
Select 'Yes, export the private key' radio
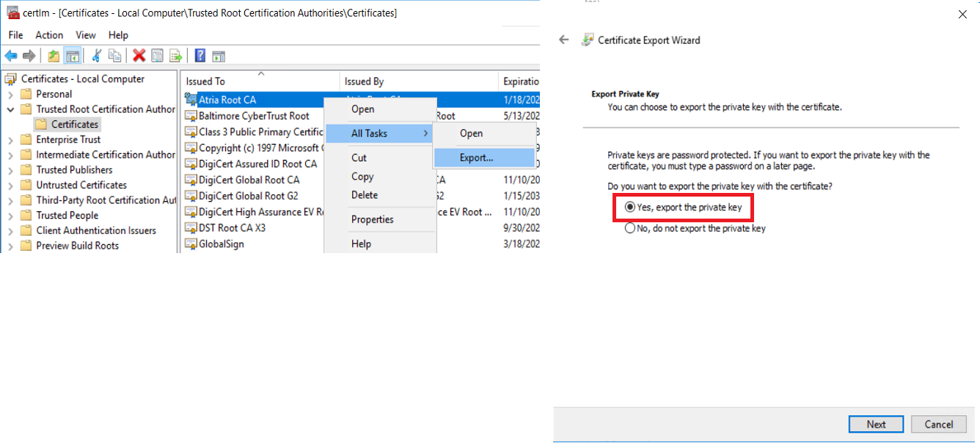click(630, 208)
